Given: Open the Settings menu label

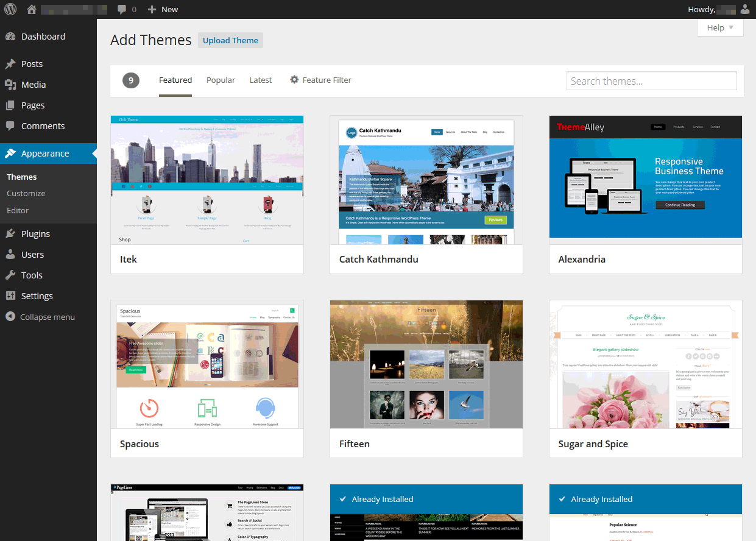Looking at the screenshot, I should pos(37,296).
